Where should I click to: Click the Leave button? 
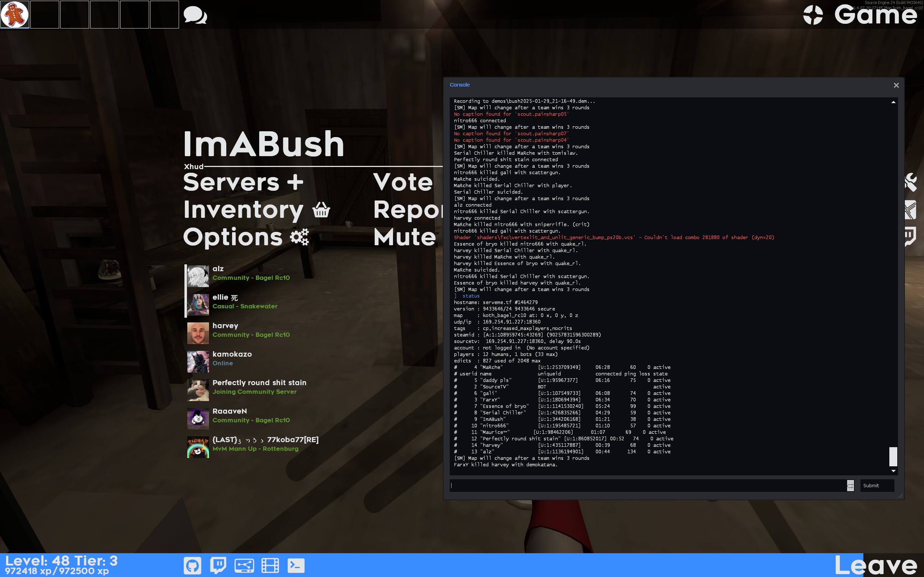pos(876,565)
